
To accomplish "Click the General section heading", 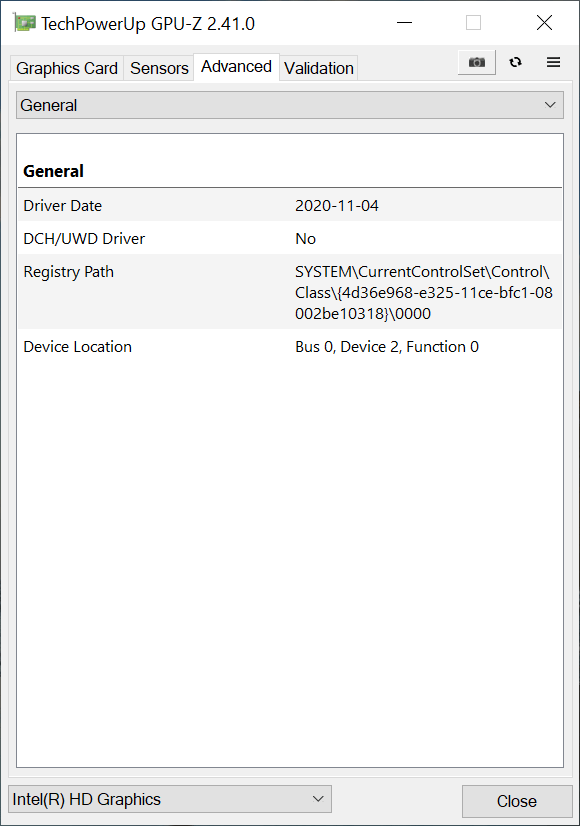I will tap(53, 171).
